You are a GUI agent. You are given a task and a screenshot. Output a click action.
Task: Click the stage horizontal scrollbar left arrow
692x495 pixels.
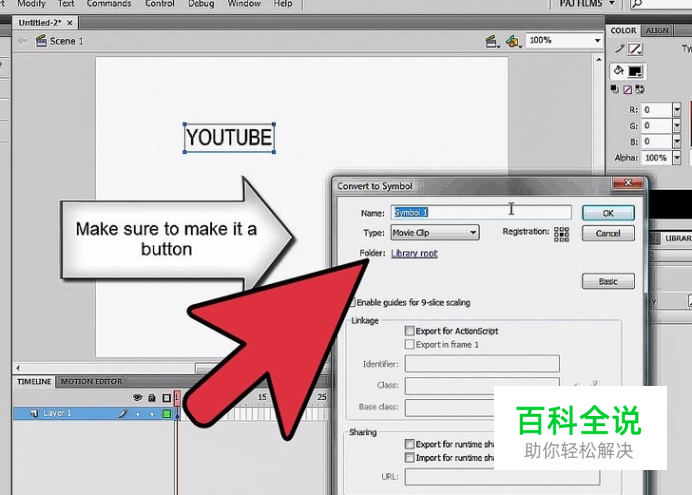pos(18,368)
